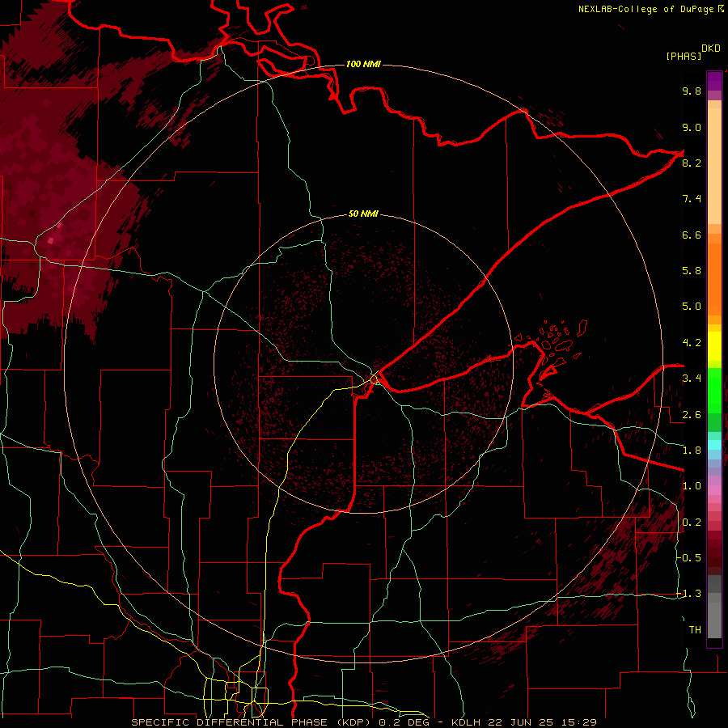The image size is (728, 728).
Task: Click the 5.0 scale value
Action: (692, 307)
